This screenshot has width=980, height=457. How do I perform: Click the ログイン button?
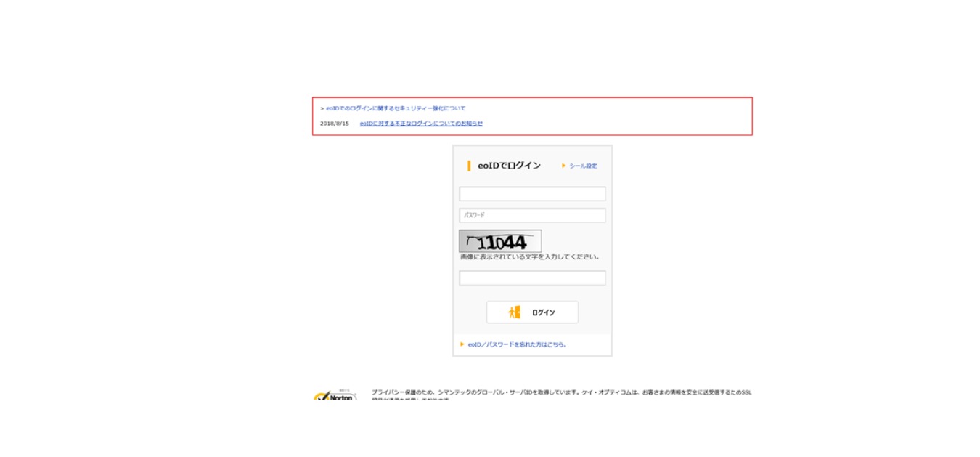532,312
